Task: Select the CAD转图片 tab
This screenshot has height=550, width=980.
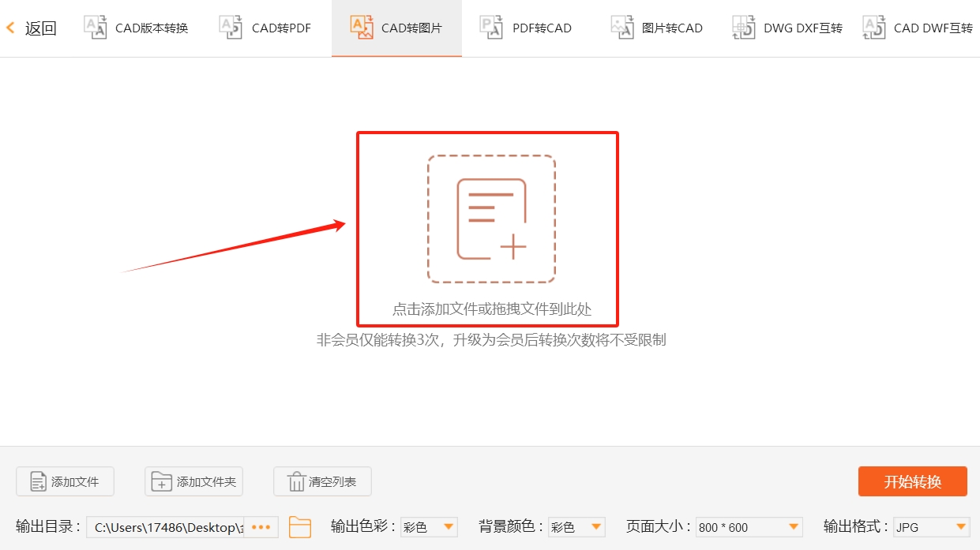Action: (396, 28)
